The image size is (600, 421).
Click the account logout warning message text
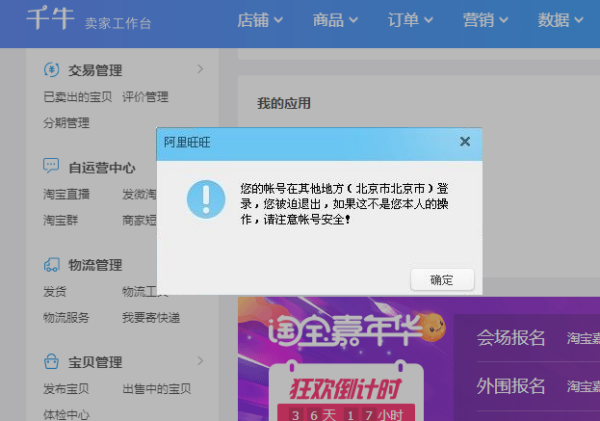344,204
